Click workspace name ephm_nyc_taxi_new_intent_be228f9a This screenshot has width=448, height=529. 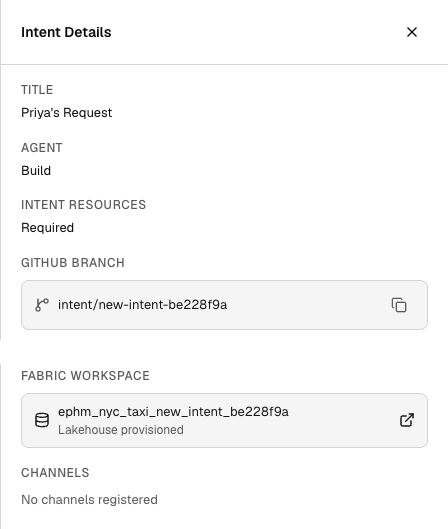tap(173, 412)
